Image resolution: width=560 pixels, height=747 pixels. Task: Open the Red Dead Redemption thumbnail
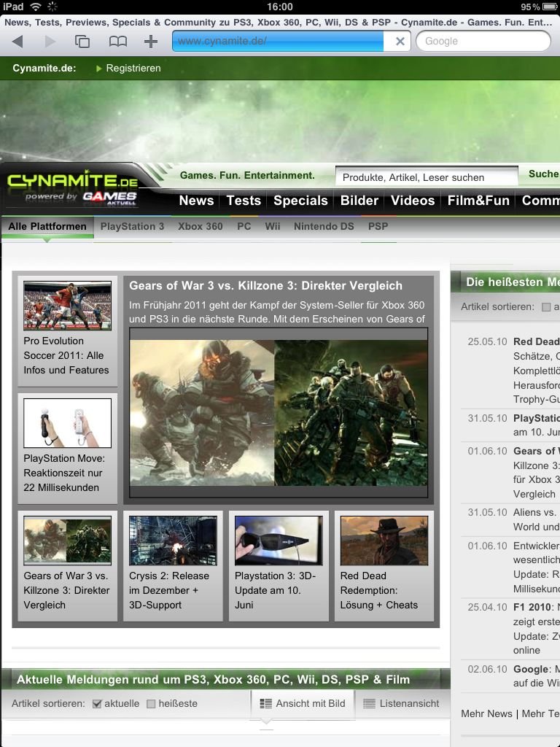(384, 541)
